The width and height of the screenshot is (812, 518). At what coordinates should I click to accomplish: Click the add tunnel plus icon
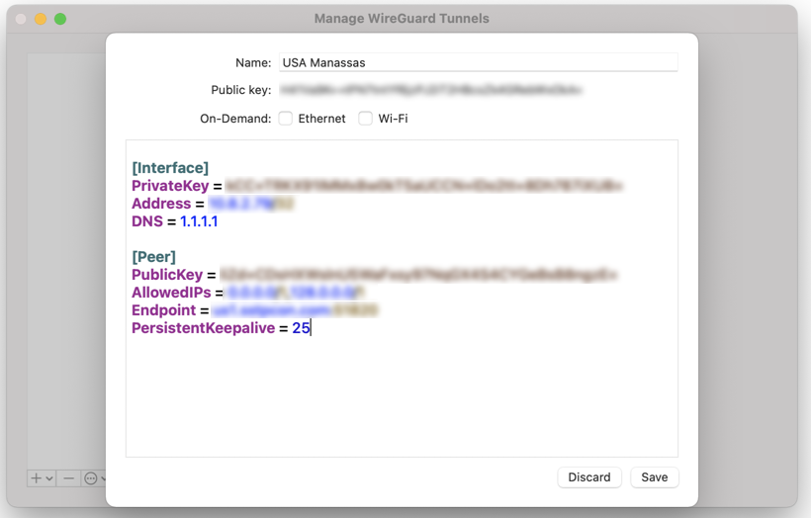pyautogui.click(x=36, y=478)
